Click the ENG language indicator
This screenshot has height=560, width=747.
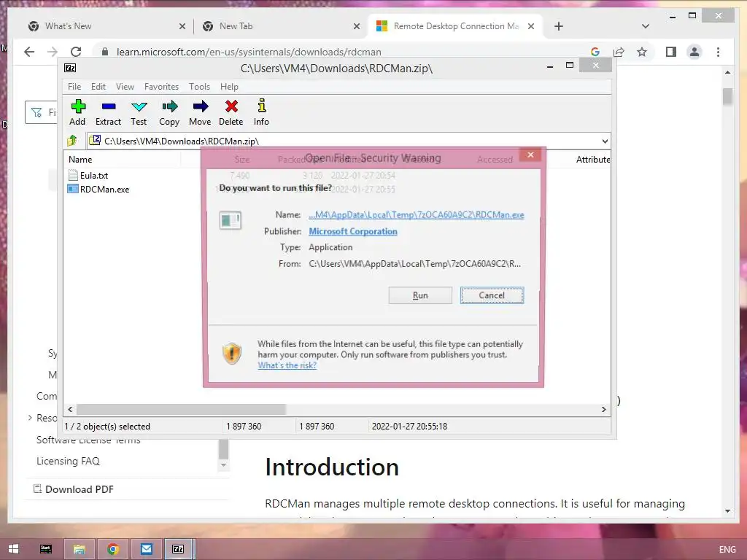click(727, 549)
